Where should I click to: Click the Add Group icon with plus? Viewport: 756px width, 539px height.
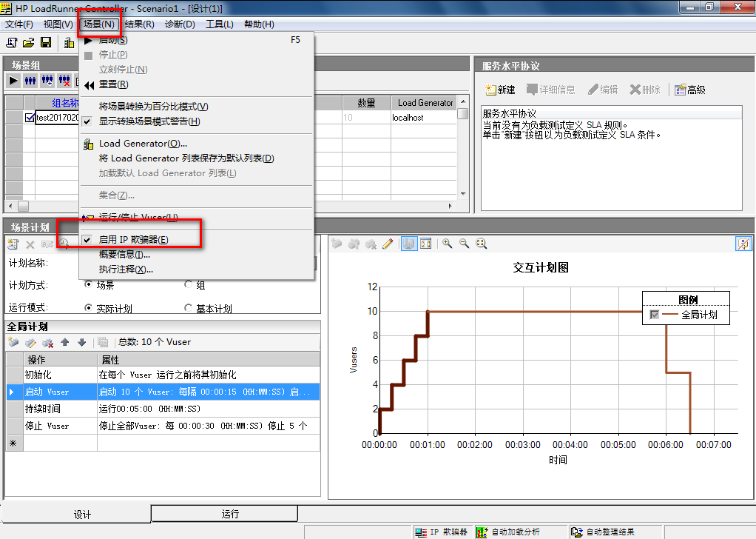[x=47, y=81]
